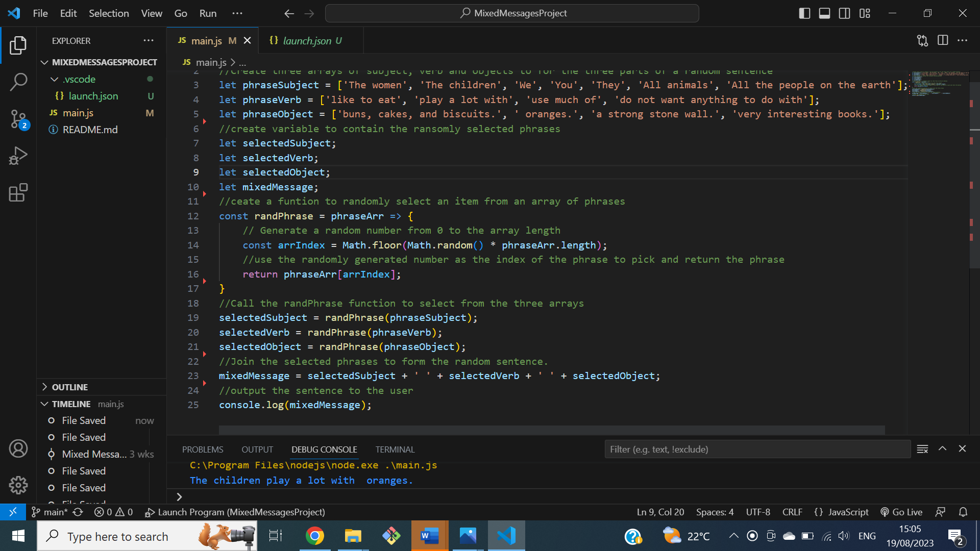Clear debug console output list
This screenshot has height=551, width=980.
(x=922, y=449)
